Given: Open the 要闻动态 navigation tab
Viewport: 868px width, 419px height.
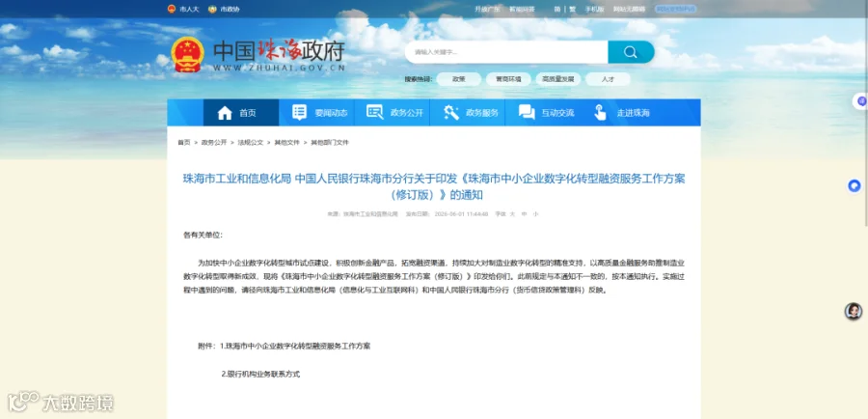Looking at the screenshot, I should [316, 113].
